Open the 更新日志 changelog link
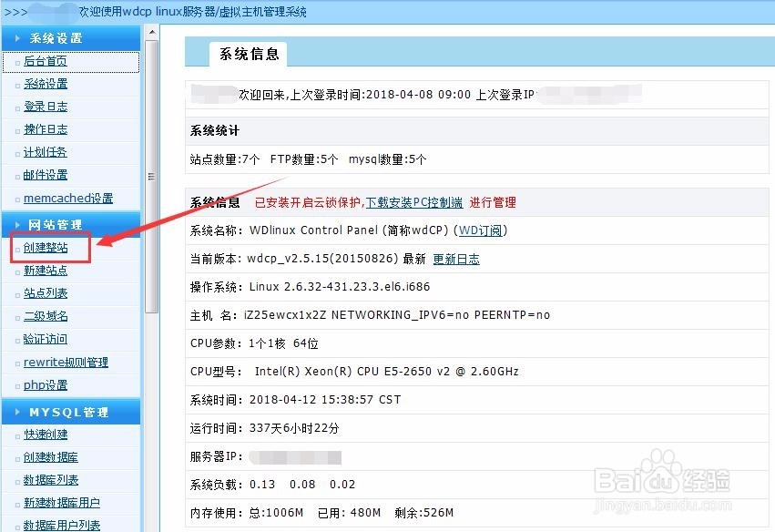Viewport: 775px width, 532px height. click(x=456, y=259)
